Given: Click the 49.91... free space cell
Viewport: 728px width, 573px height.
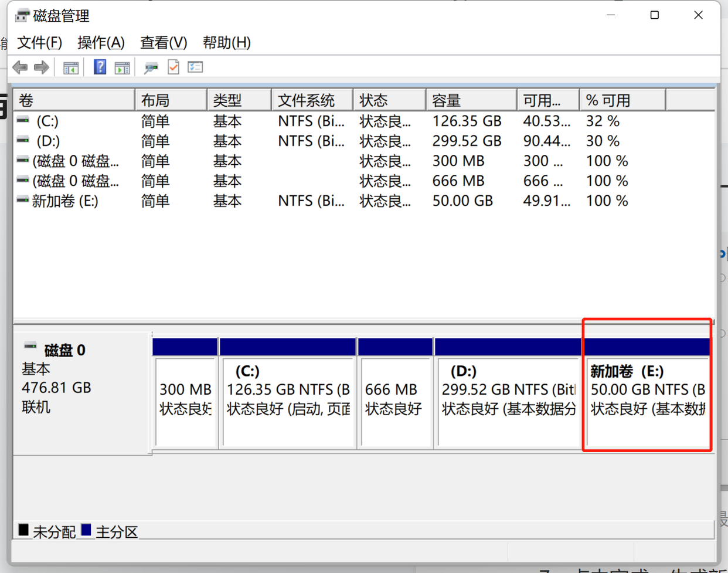Looking at the screenshot, I should coord(547,201).
